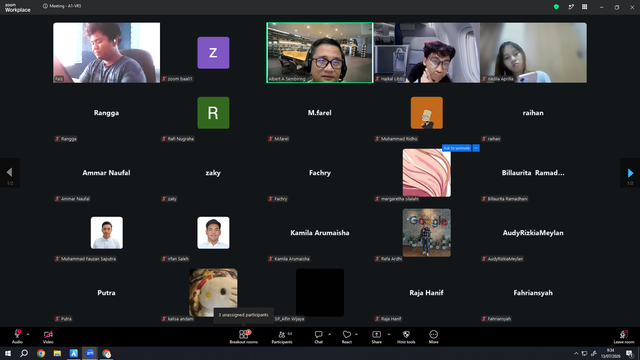Open the audio options arrow
This screenshot has height=360, width=640.
point(28,334)
